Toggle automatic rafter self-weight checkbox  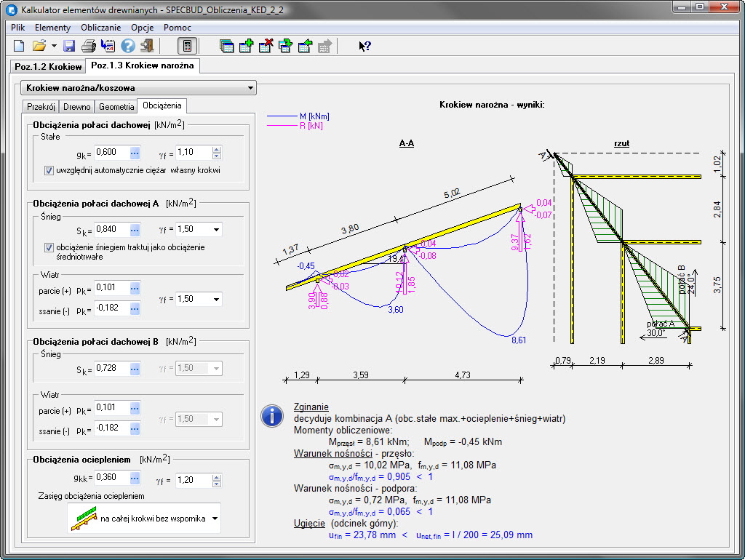pyautogui.click(x=49, y=170)
